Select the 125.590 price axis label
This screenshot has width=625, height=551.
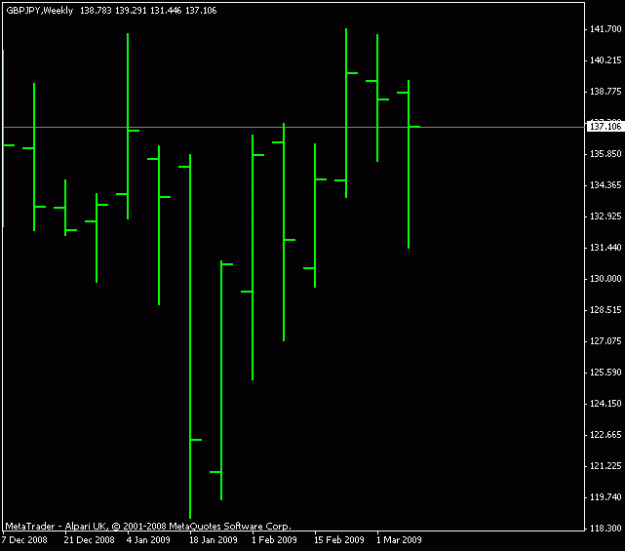[x=605, y=372]
